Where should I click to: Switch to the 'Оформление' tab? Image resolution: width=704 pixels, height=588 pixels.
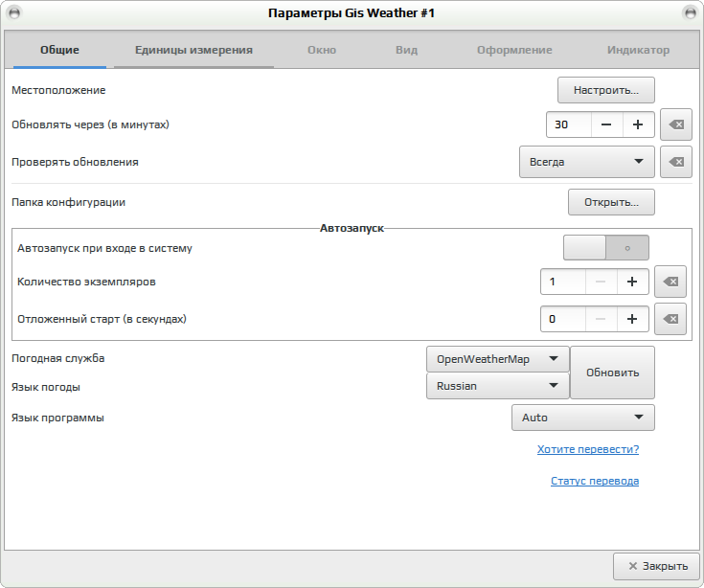point(514,50)
